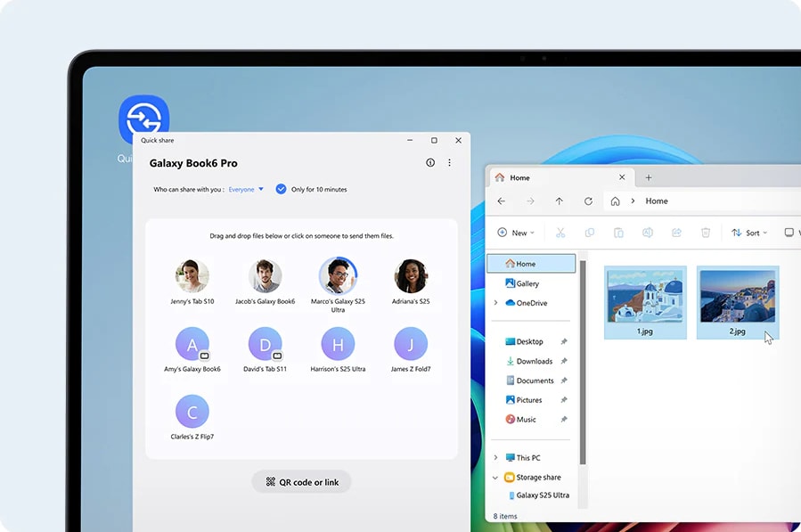
Task: Click the home icon in the address bar
Action: point(615,201)
